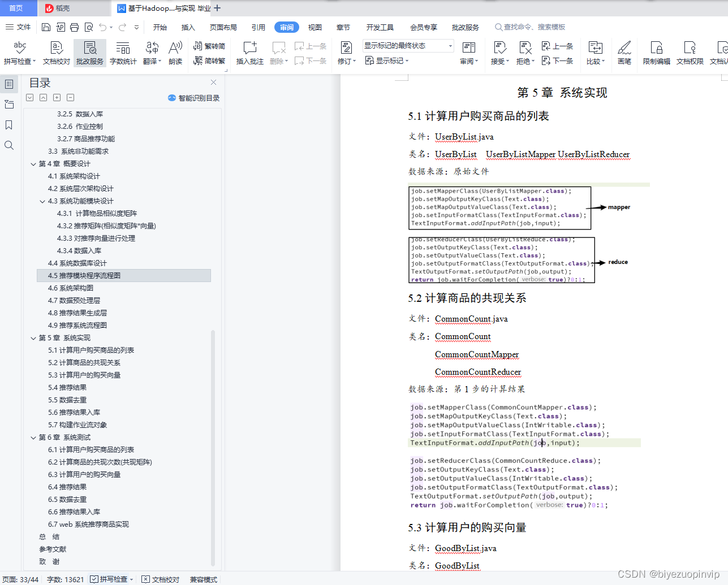
Task: Open the 显示标记 dropdown
Action: point(387,60)
